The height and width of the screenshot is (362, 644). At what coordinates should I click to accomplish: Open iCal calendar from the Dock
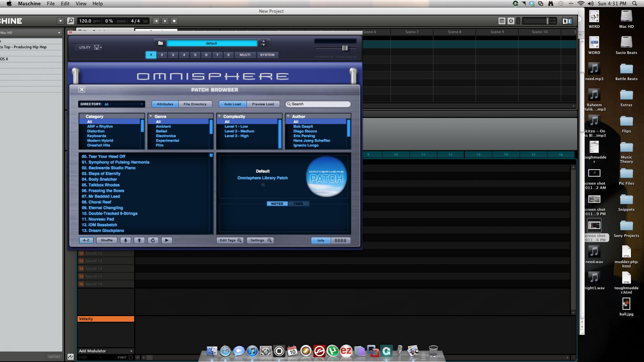click(292, 351)
